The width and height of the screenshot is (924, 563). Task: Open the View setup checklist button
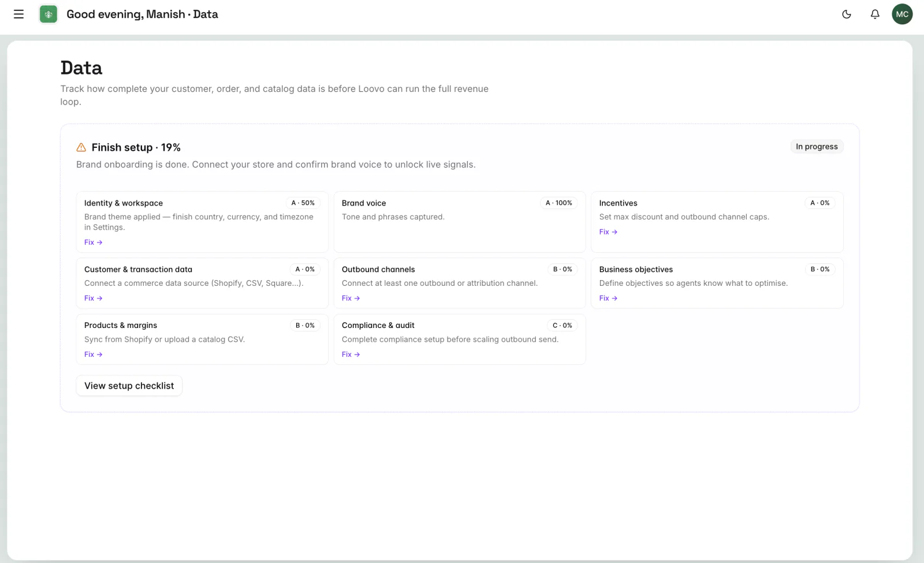pyautogui.click(x=129, y=386)
